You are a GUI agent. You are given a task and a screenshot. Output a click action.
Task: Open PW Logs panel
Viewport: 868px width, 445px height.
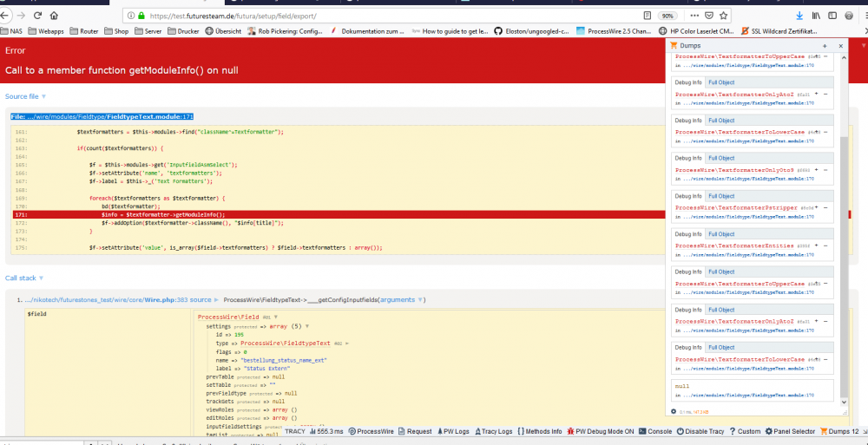coord(455,431)
